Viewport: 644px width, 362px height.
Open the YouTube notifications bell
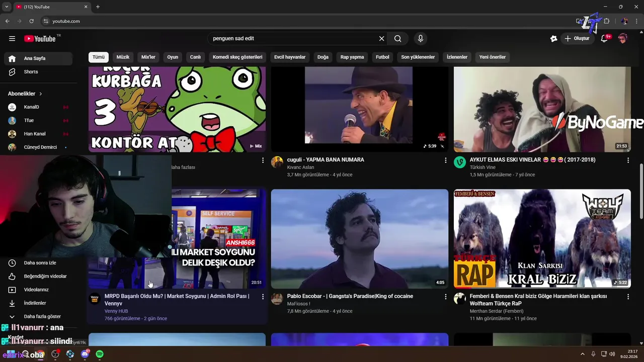[605, 39]
